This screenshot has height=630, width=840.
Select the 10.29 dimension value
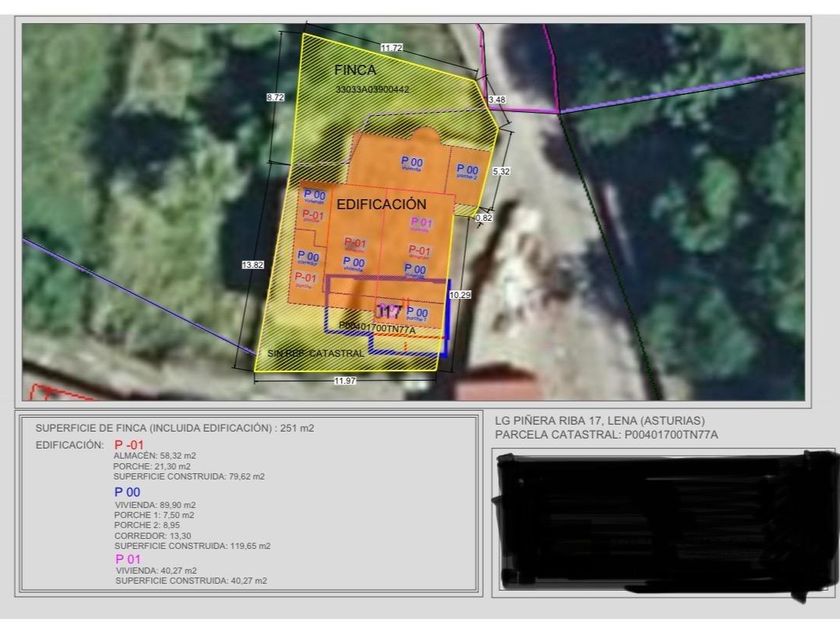point(460,295)
